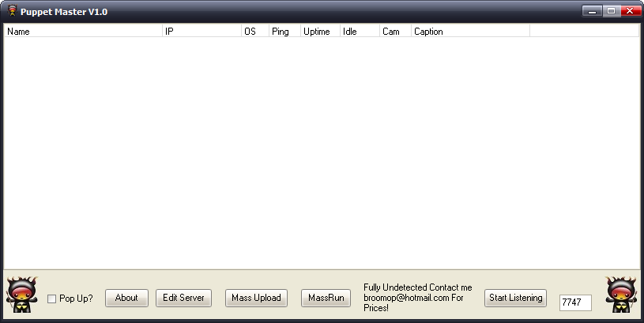Click the Mass Upload button
Screen dimensions: 644x323
pos(255,298)
